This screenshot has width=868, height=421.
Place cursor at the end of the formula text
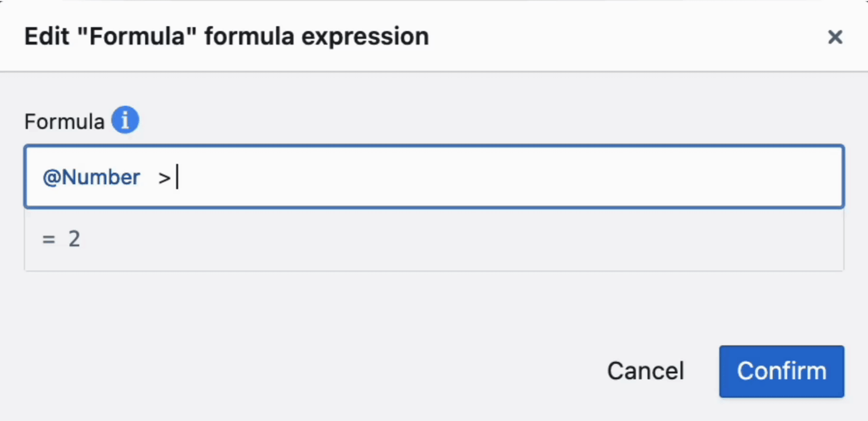177,178
